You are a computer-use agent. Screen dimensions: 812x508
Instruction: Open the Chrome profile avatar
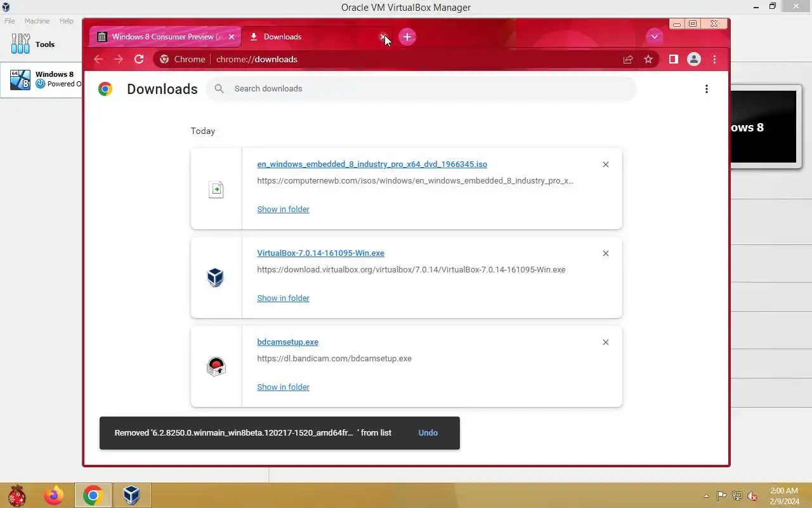click(694, 59)
